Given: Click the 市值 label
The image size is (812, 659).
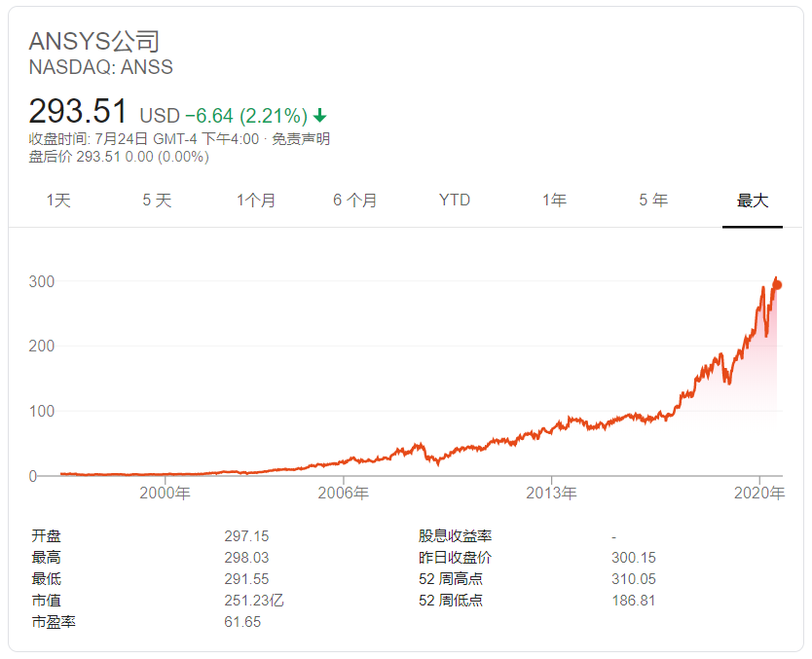Looking at the screenshot, I should point(46,601).
